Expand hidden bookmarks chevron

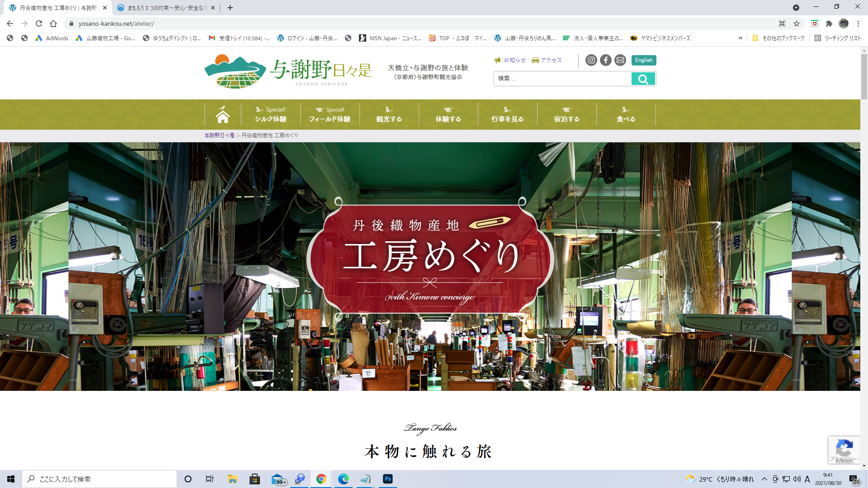click(x=740, y=38)
